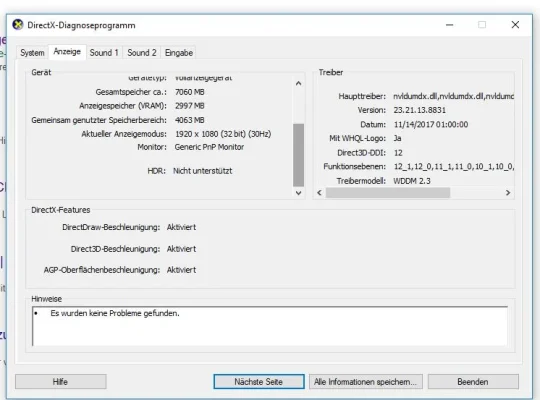Screen dimensions: 540x400
Task: Click the HDR value Nicht unterstützt
Action: pyautogui.click(x=202, y=171)
